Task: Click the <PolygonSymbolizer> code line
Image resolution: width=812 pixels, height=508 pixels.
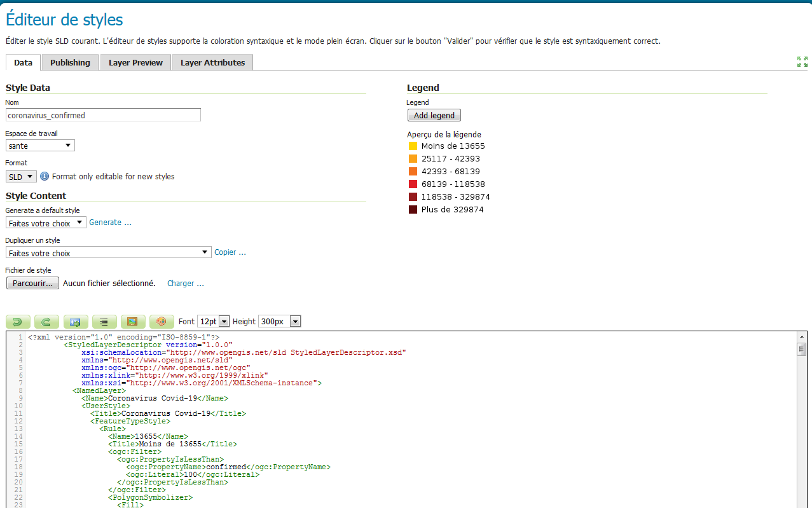Action: tap(150, 497)
